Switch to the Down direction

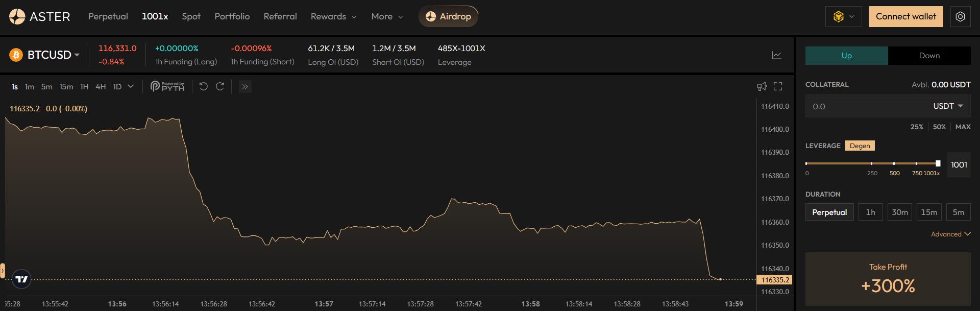(x=929, y=56)
